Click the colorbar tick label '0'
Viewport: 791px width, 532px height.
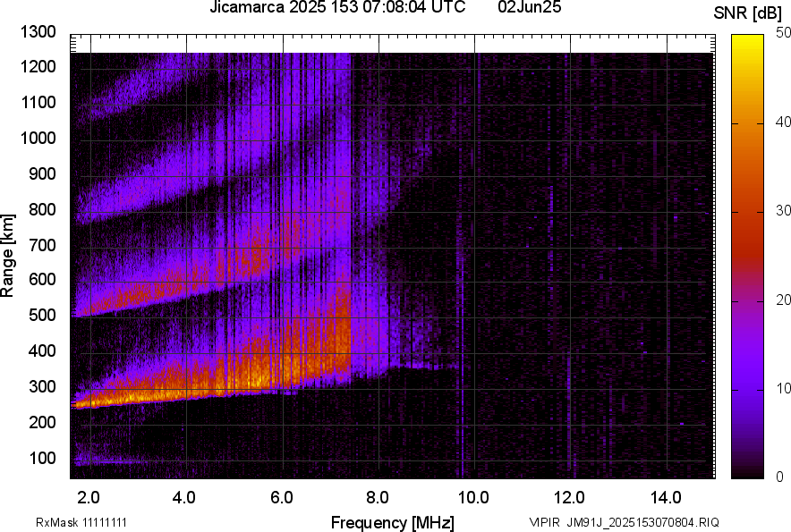(x=780, y=477)
